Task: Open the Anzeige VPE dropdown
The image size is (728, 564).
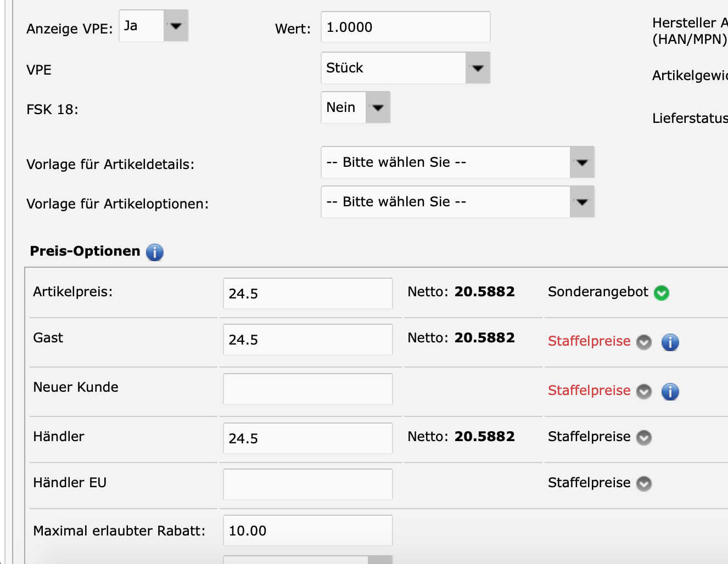Action: pyautogui.click(x=154, y=26)
